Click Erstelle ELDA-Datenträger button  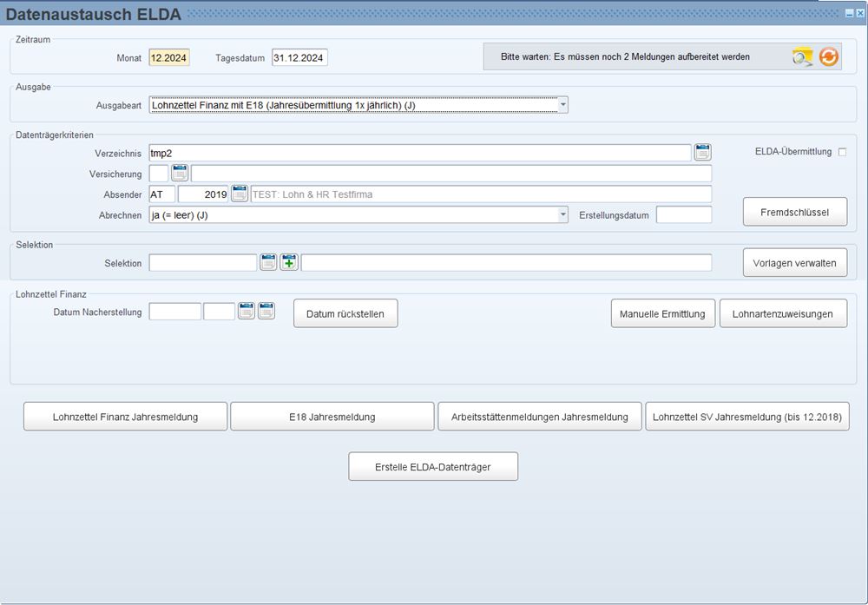coord(433,467)
